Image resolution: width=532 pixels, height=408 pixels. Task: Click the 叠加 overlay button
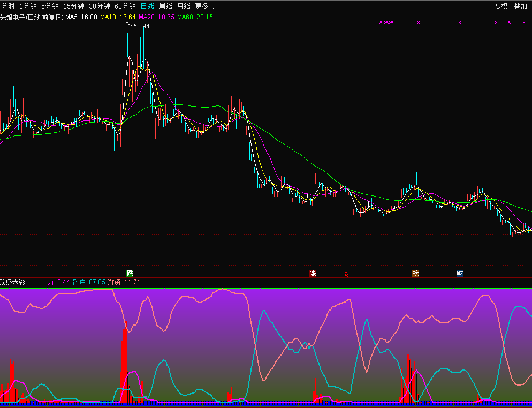520,6
